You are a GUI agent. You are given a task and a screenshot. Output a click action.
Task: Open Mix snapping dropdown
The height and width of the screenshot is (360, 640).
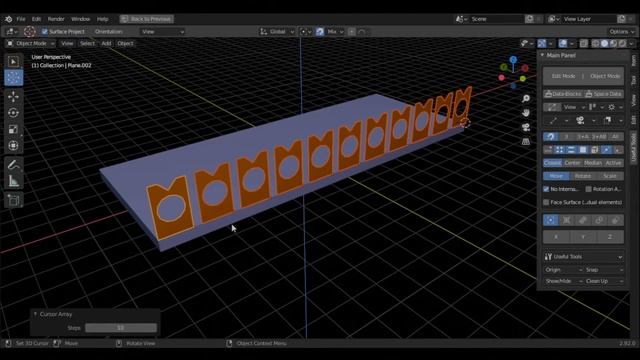[x=335, y=31]
